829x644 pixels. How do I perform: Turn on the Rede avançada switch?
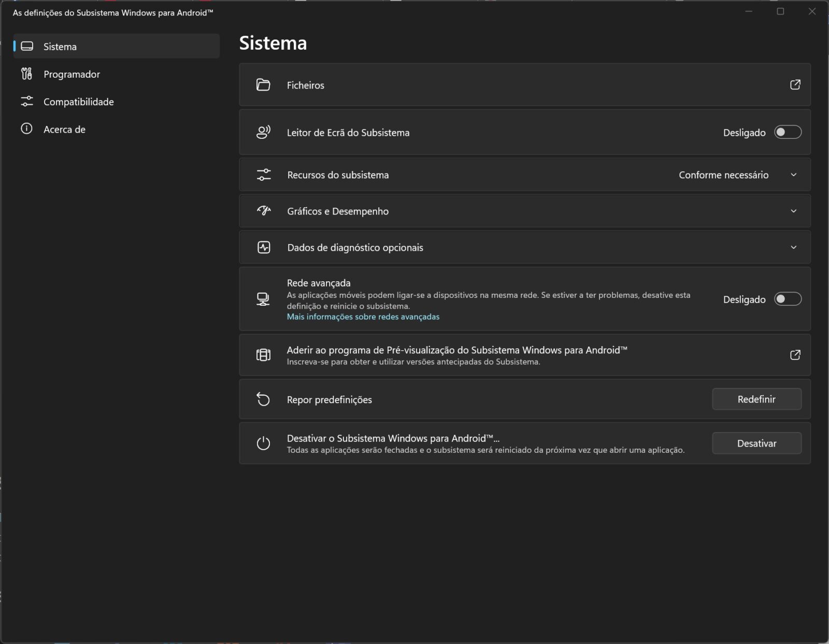[787, 299]
